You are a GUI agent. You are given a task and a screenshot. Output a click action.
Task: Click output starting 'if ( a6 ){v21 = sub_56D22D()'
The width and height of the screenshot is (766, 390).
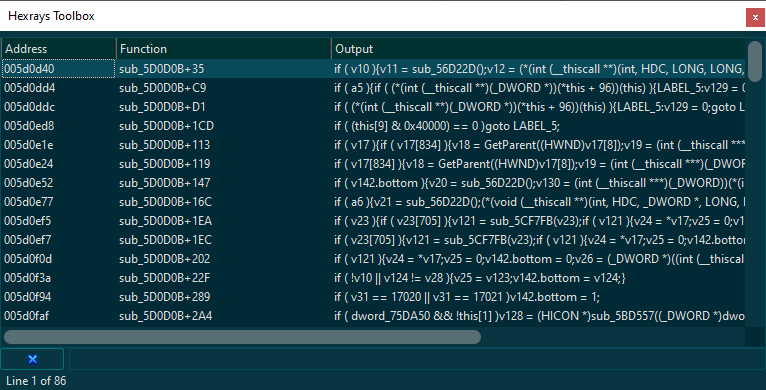click(539, 202)
